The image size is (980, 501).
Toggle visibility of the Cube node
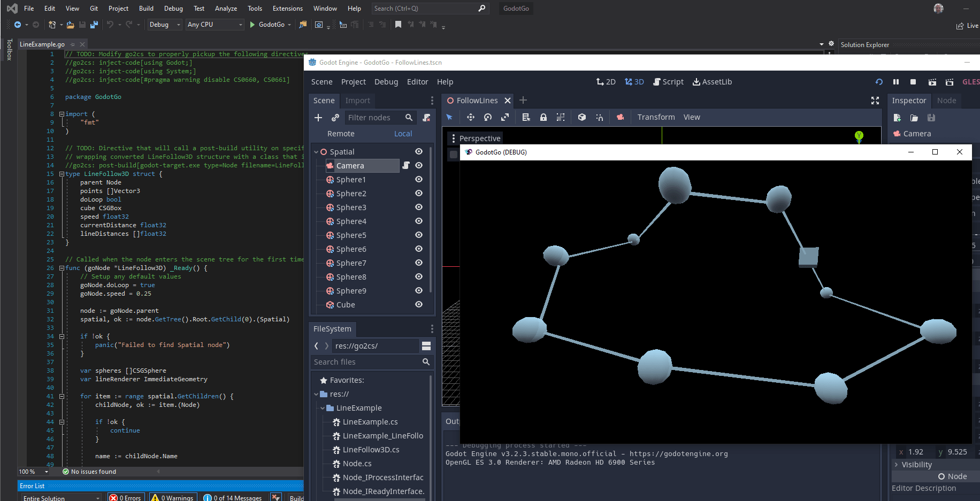pyautogui.click(x=419, y=304)
